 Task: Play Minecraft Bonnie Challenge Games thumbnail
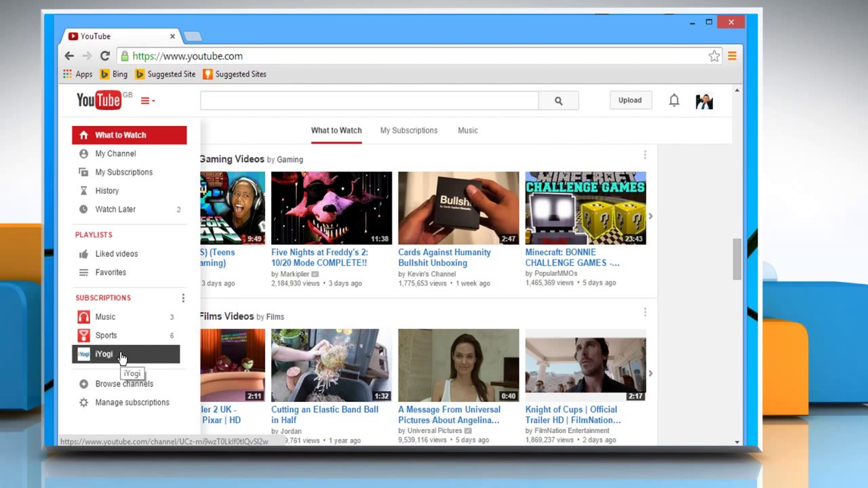point(586,208)
